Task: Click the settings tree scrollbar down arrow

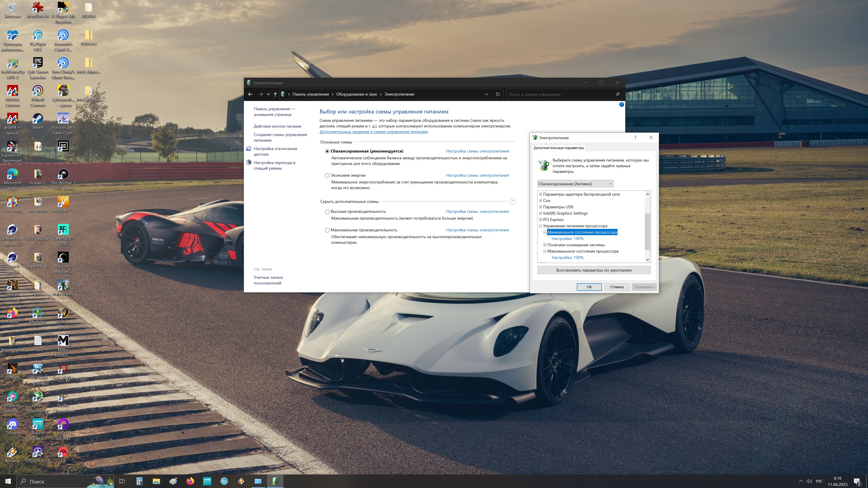Action: 647,260
